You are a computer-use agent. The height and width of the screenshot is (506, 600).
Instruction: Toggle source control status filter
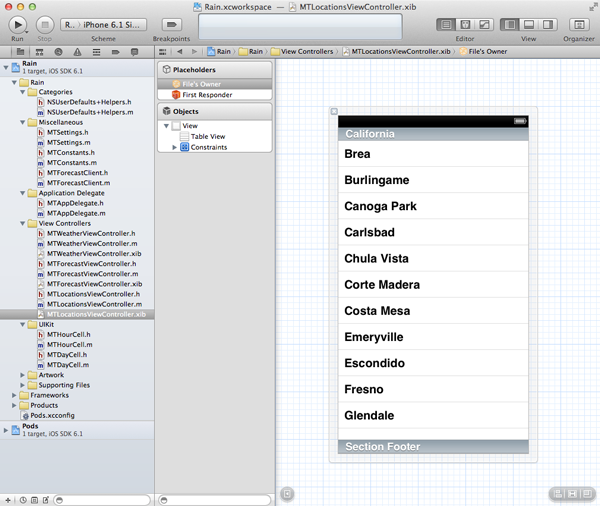[34, 500]
